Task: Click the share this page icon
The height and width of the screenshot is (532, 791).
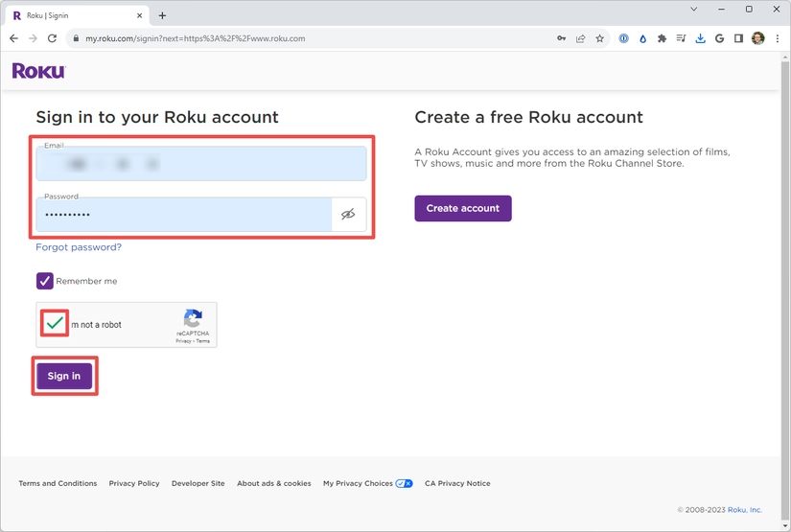Action: [580, 38]
